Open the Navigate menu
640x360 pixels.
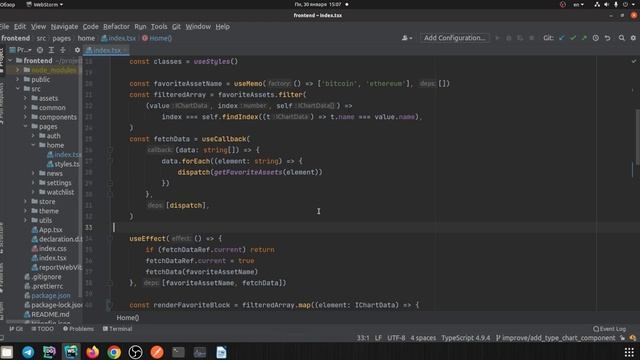tap(64, 27)
